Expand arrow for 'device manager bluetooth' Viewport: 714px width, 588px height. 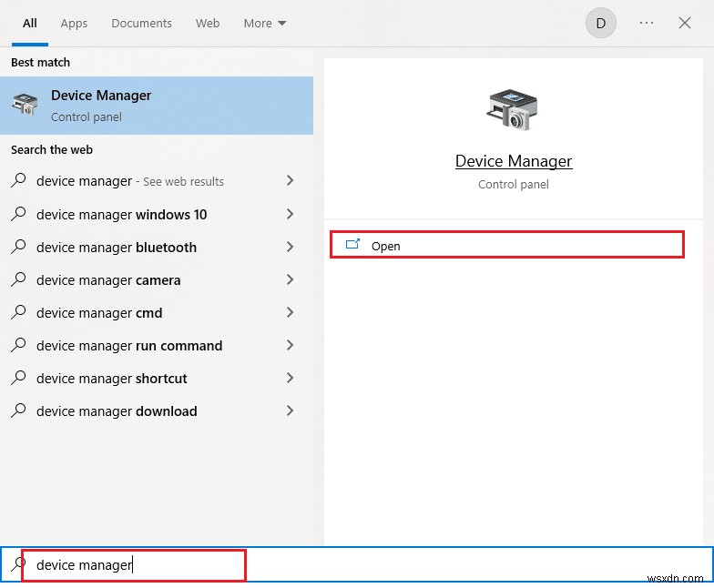click(x=290, y=247)
